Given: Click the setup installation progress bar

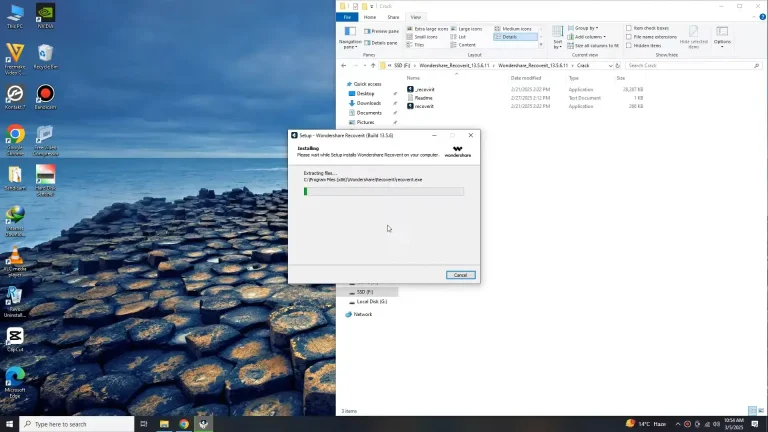Looking at the screenshot, I should (x=384, y=192).
